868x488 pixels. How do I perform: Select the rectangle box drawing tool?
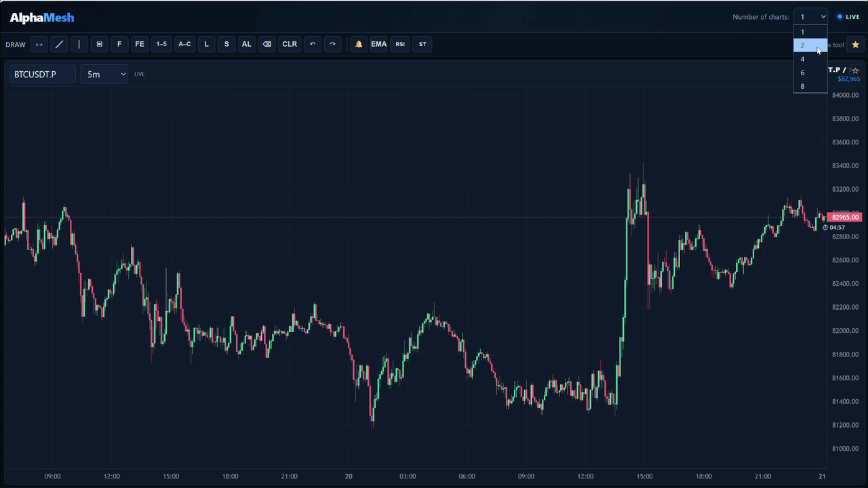(100, 44)
